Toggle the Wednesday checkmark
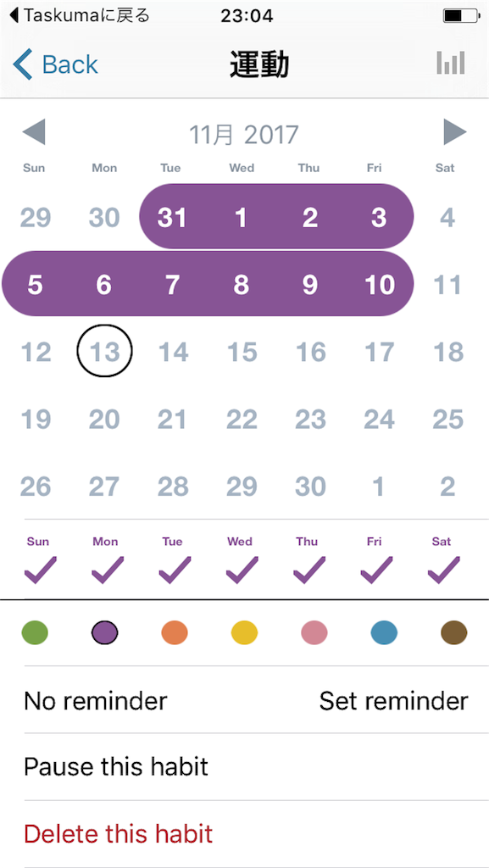 coord(242,569)
